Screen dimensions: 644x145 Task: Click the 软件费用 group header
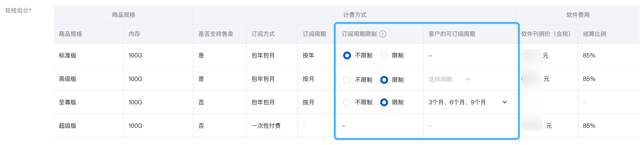point(578,15)
